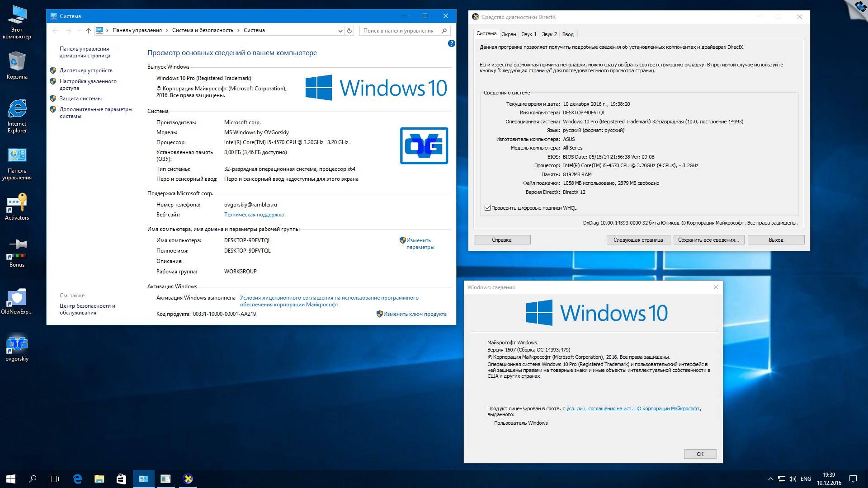The image size is (868, 488).
Task: Expand chevron after Панель управления breadcrumb
Action: click(167, 30)
